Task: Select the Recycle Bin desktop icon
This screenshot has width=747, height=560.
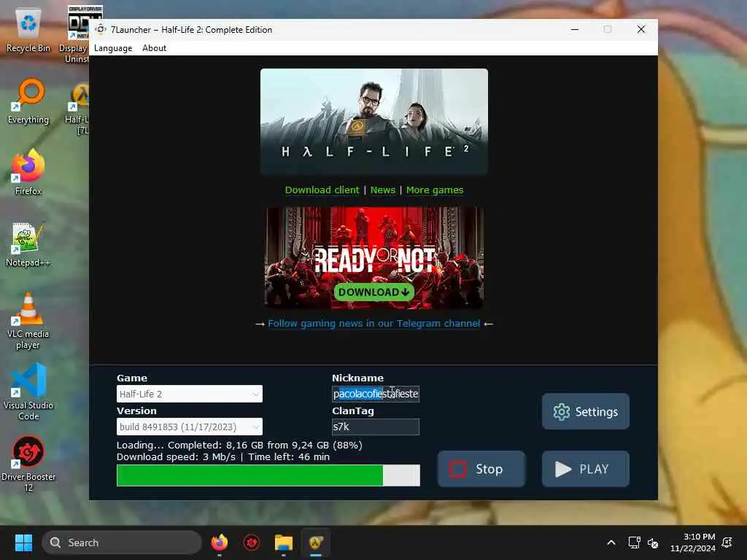Action: point(28,30)
